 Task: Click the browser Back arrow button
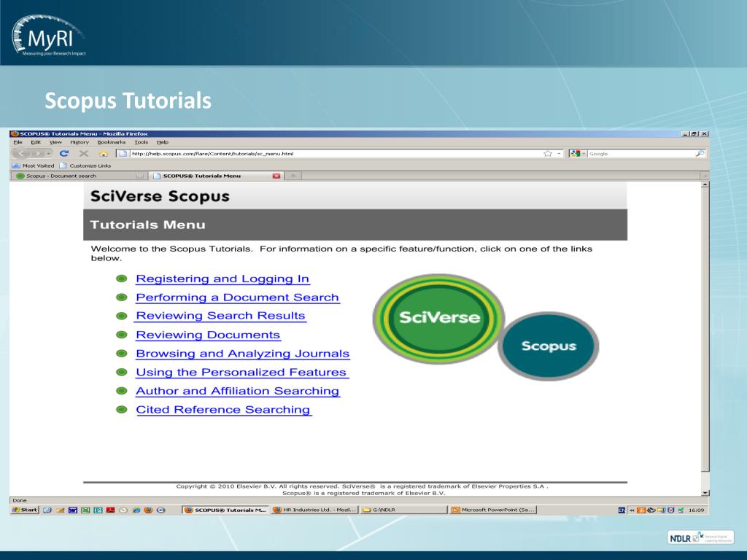click(22, 153)
